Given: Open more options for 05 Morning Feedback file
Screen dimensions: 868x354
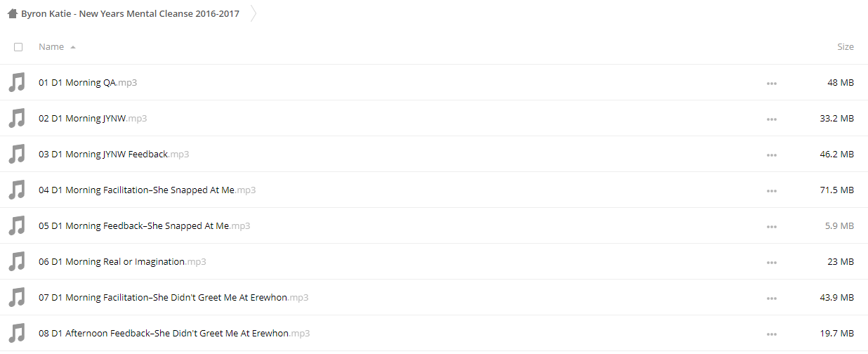Looking at the screenshot, I should [772, 227].
